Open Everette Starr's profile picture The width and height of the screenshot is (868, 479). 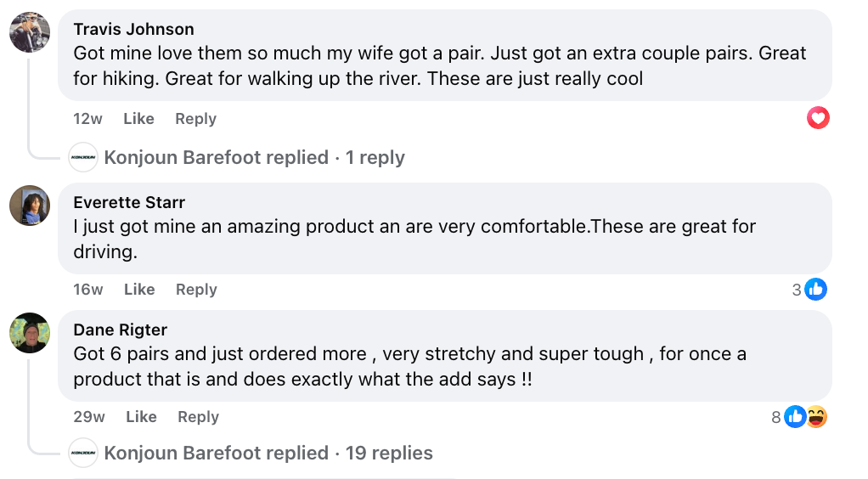click(x=30, y=206)
